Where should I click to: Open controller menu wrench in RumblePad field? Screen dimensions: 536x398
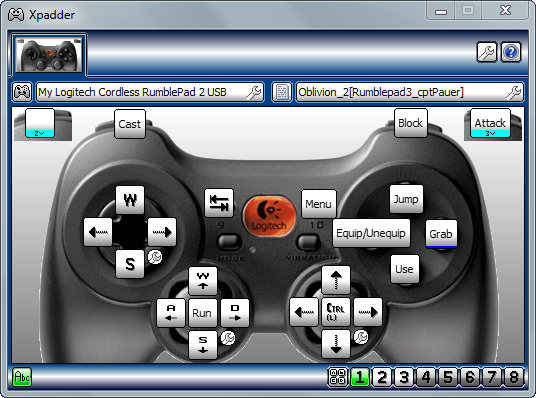pos(254,92)
